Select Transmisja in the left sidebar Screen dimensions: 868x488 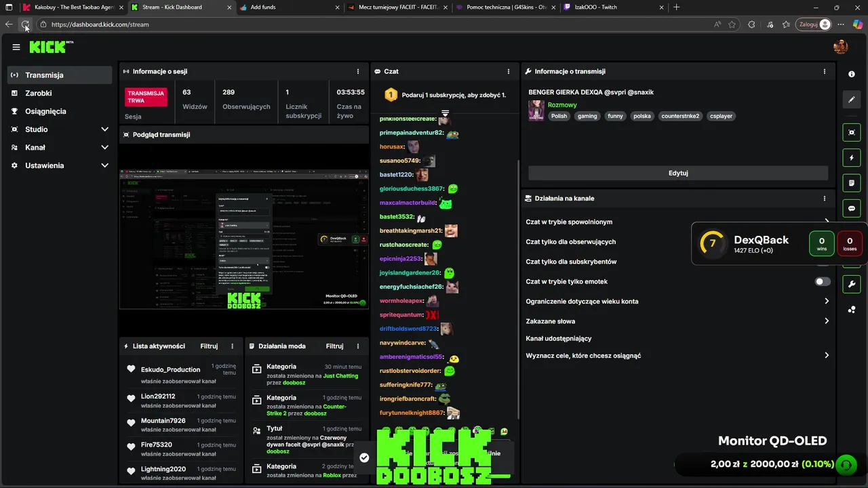60,75
